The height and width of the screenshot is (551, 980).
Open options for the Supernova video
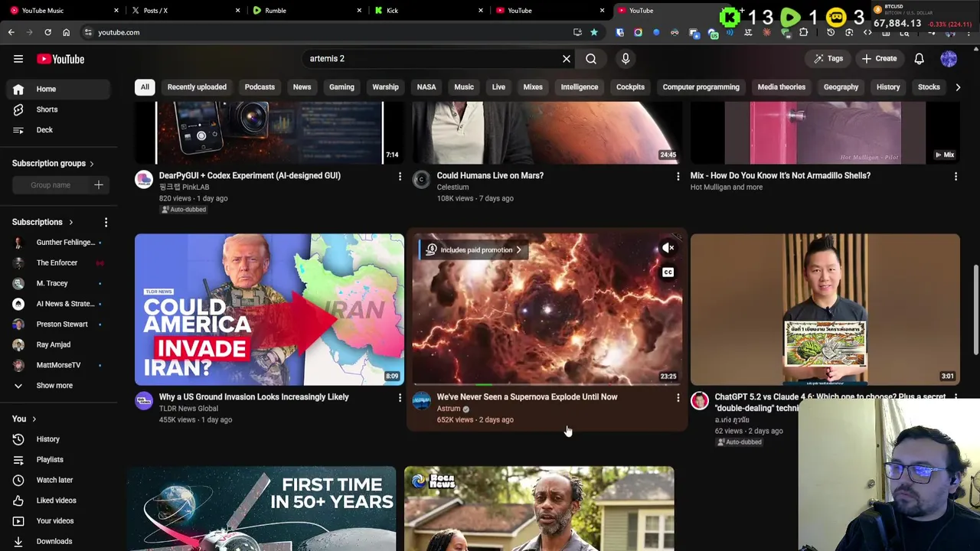point(678,398)
